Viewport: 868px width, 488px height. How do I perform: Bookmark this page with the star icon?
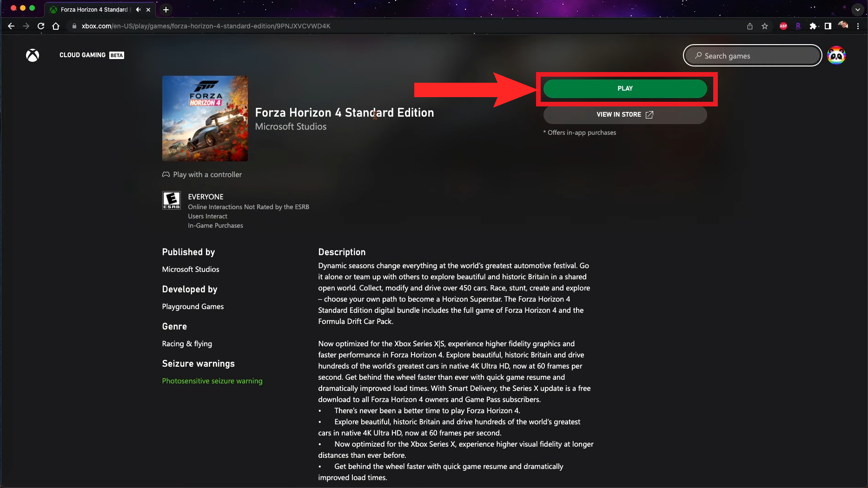pyautogui.click(x=765, y=26)
